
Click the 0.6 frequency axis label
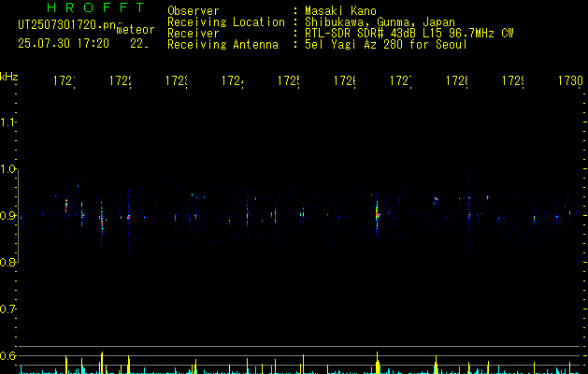(7, 355)
